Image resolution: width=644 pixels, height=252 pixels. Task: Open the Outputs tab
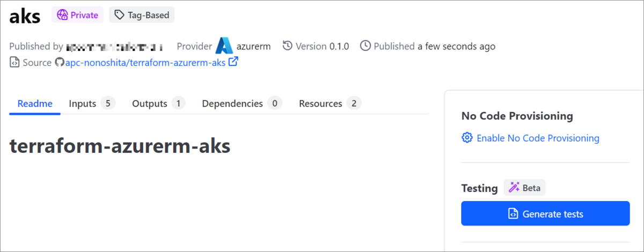[x=159, y=103]
